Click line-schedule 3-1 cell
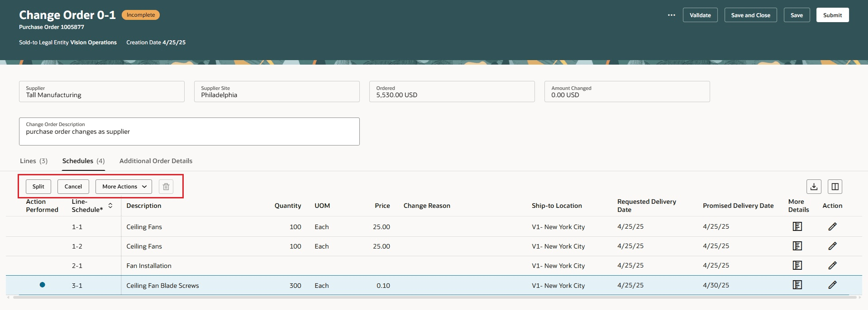The width and height of the screenshot is (868, 310). (77, 286)
